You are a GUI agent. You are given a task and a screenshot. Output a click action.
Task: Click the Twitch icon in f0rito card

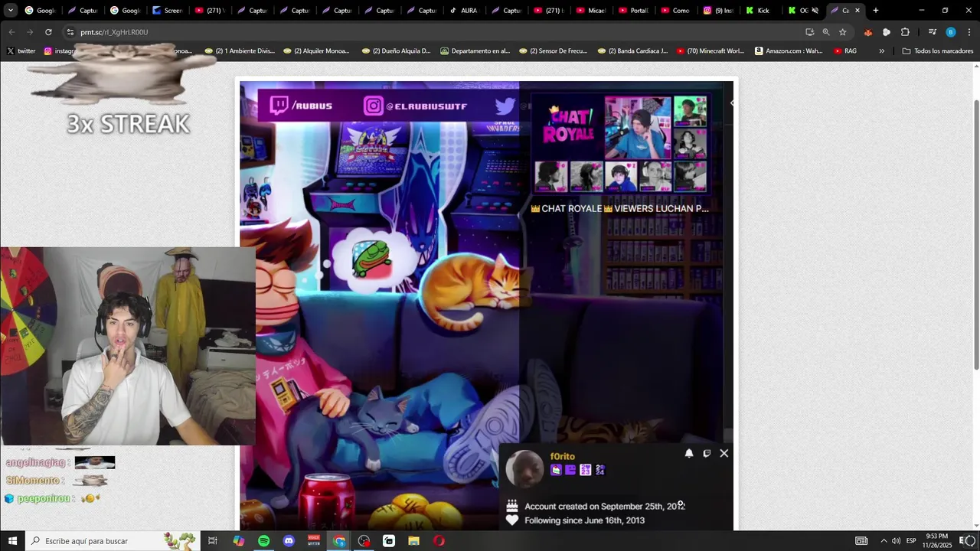707,453
